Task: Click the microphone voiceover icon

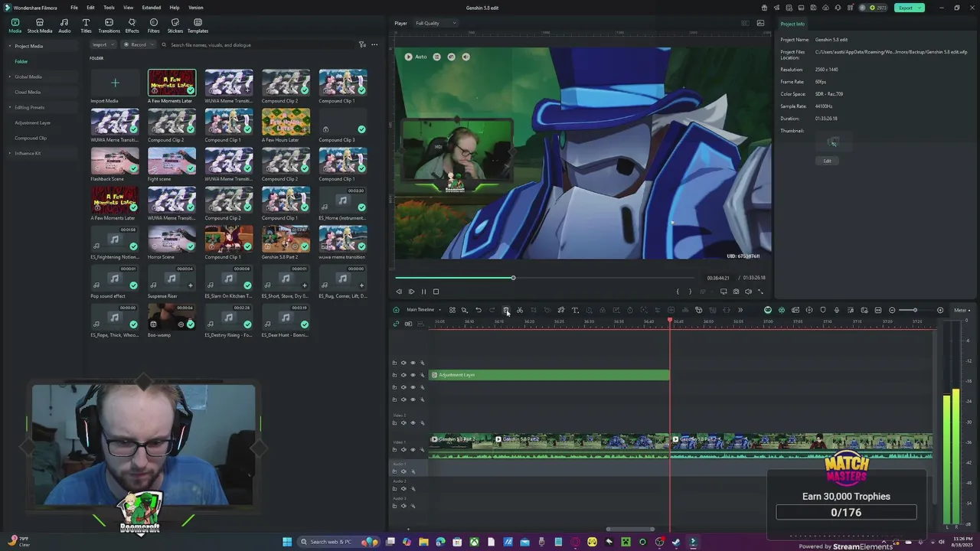Action: tap(837, 310)
